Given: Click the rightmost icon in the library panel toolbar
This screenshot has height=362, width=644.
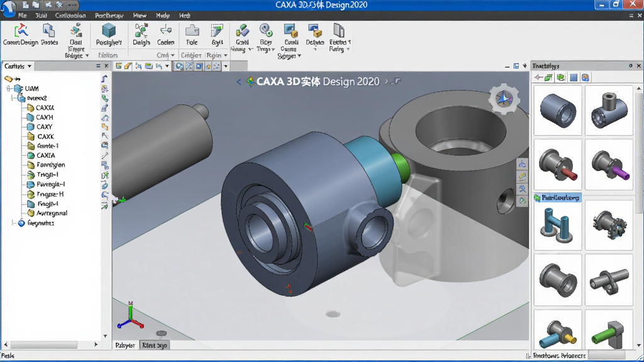Looking at the screenshot, I should pyautogui.click(x=586, y=77).
